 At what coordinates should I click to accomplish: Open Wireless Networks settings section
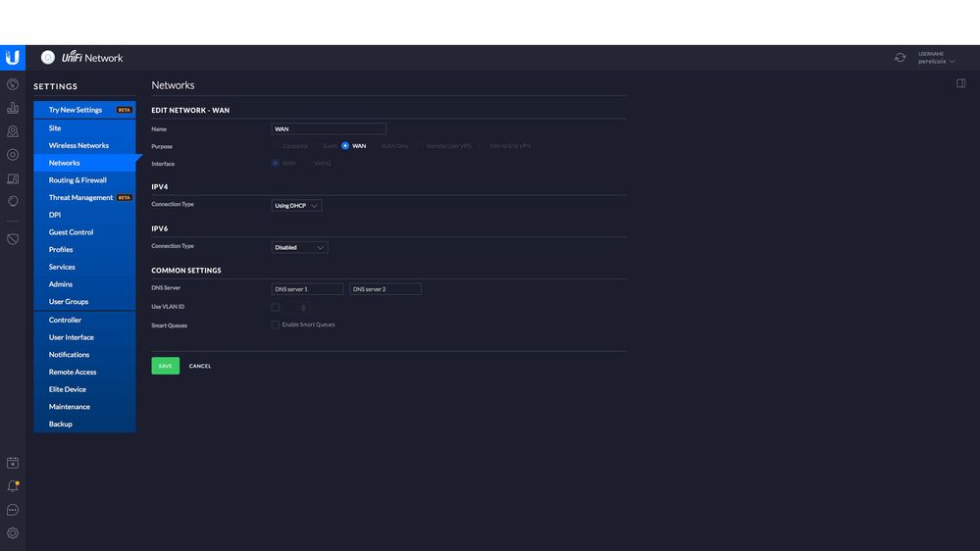pos(78,145)
